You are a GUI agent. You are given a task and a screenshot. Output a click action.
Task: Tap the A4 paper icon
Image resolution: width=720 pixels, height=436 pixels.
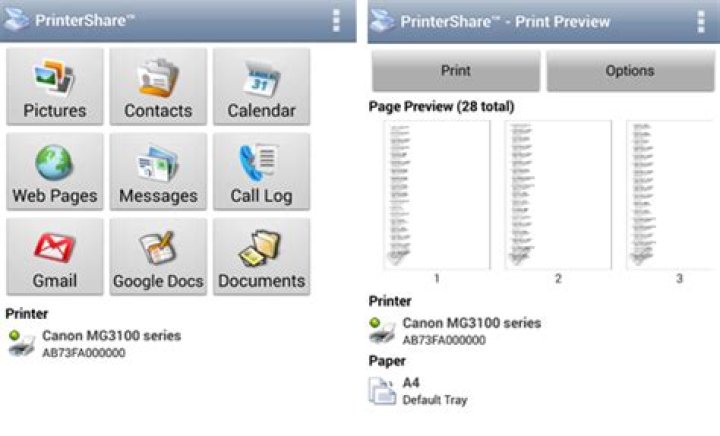[382, 391]
